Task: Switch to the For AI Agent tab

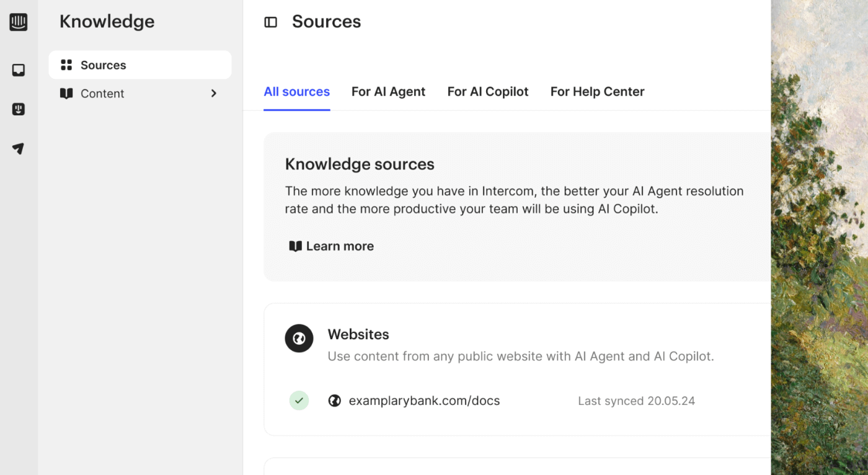Action: 388,92
